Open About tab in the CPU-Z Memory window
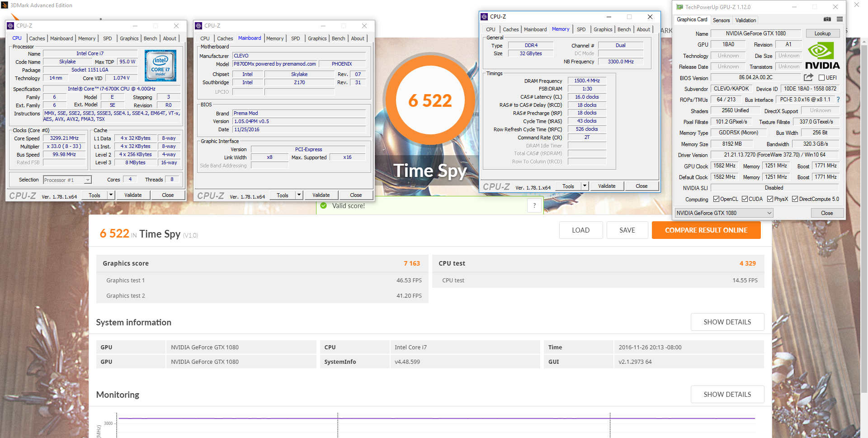The width and height of the screenshot is (868, 438). (x=643, y=29)
